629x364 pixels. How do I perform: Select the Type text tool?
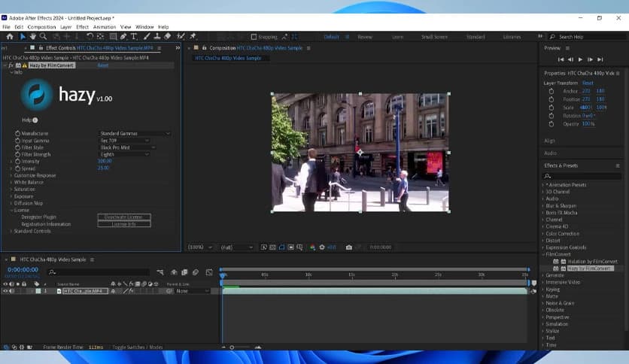pos(134,37)
